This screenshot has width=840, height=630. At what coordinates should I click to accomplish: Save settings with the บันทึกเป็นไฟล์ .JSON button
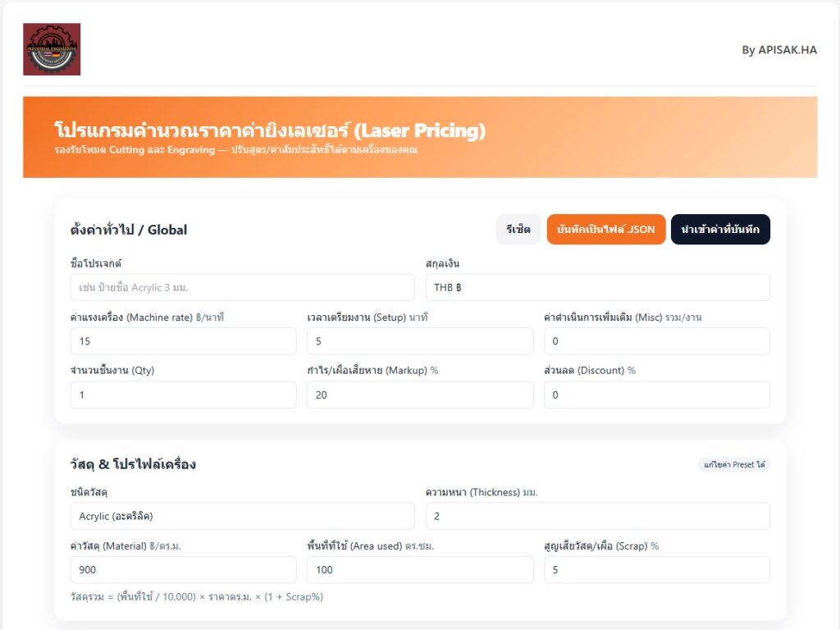click(x=605, y=230)
